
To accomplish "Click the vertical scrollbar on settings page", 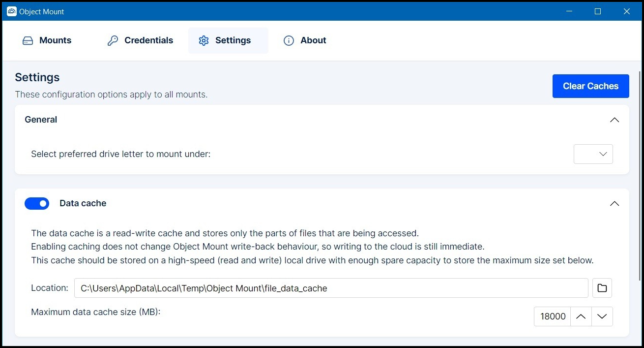I will [640, 172].
